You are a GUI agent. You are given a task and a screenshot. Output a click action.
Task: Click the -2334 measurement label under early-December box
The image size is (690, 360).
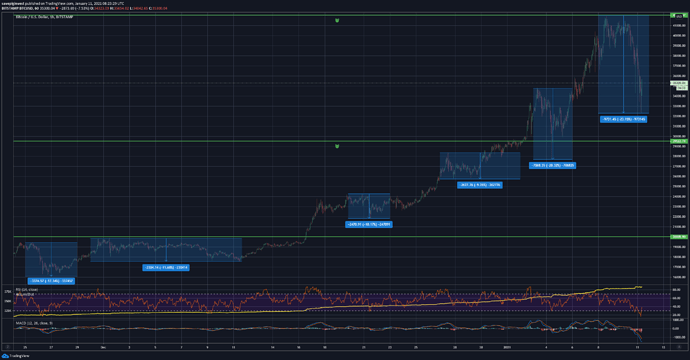(x=166, y=267)
